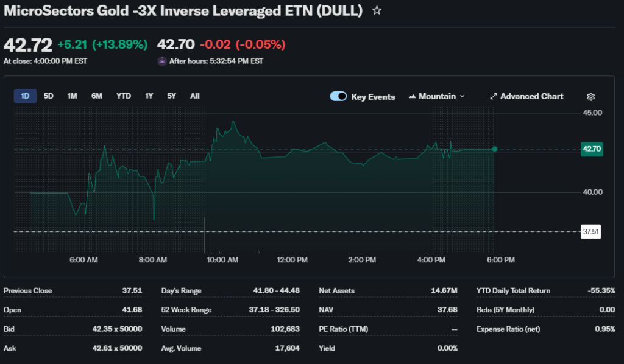
Task: Select the 1M chart range
Action: tap(72, 96)
